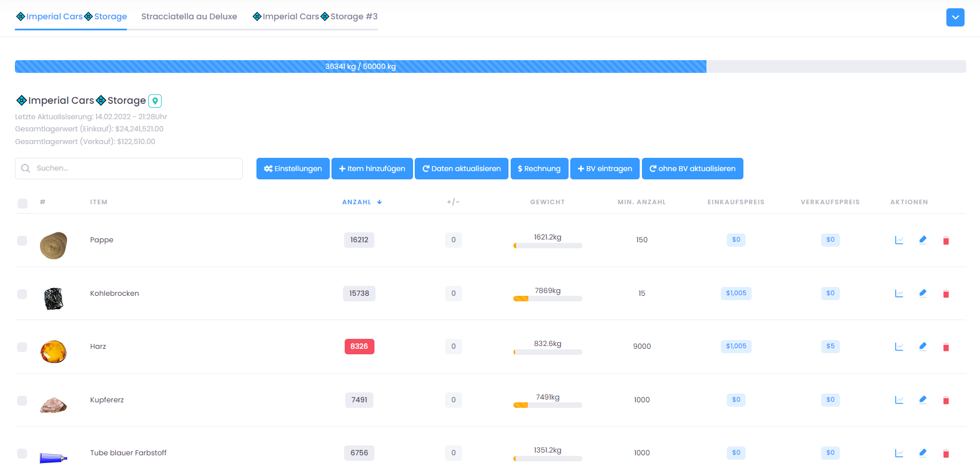The height and width of the screenshot is (468, 980).
Task: Sort table by the GEWICHT column header
Action: (x=547, y=202)
